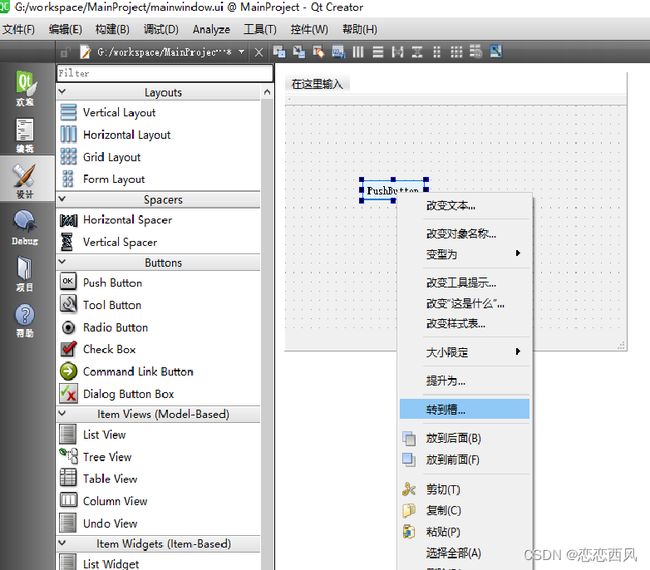
Task: Open the Projects mode in sidebar
Action: tap(25, 274)
